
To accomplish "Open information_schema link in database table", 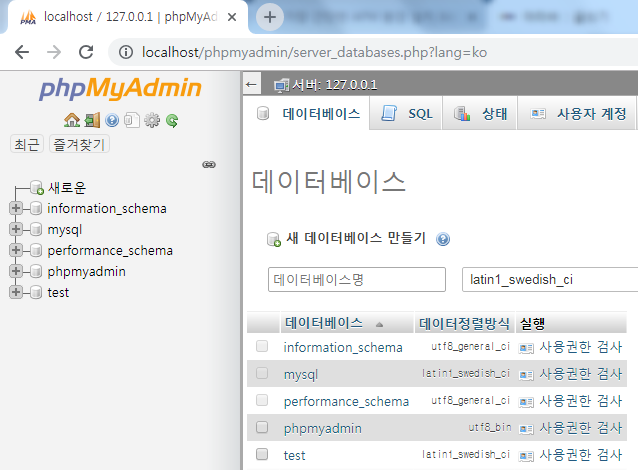I will click(343, 347).
